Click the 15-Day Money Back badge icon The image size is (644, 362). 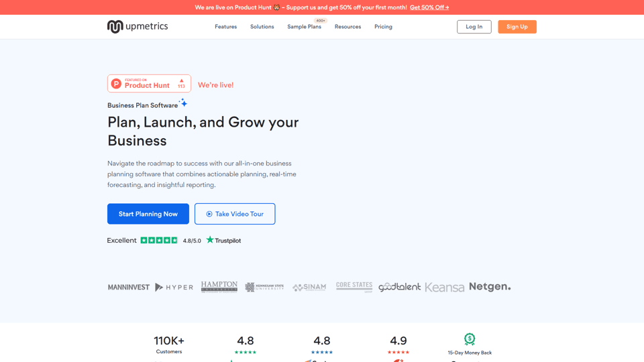tap(470, 339)
